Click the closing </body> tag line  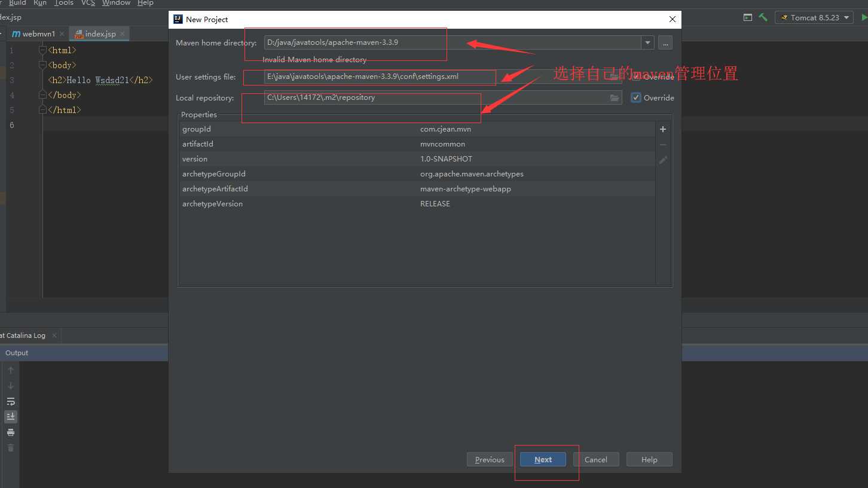coord(64,95)
